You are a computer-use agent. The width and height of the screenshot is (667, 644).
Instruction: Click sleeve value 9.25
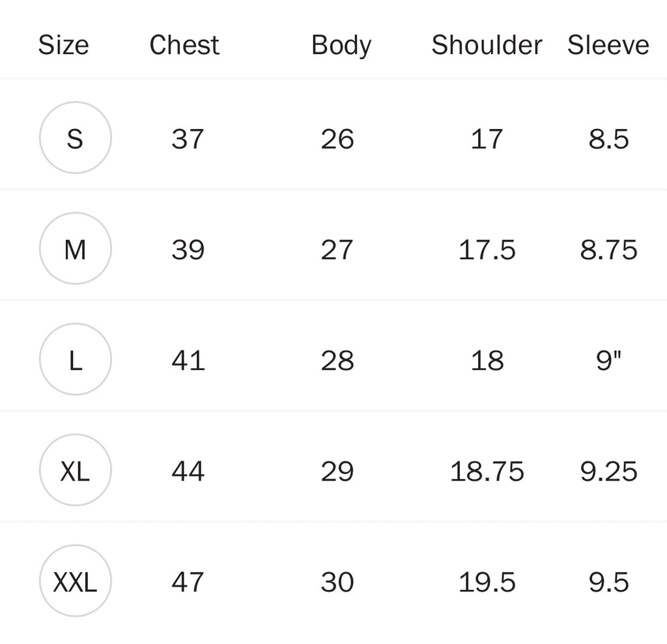pyautogui.click(x=608, y=471)
